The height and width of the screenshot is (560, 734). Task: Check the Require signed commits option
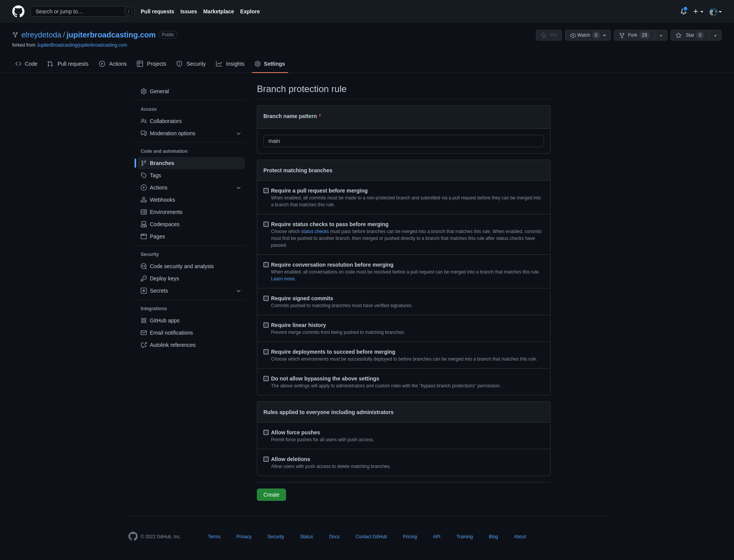point(266,298)
